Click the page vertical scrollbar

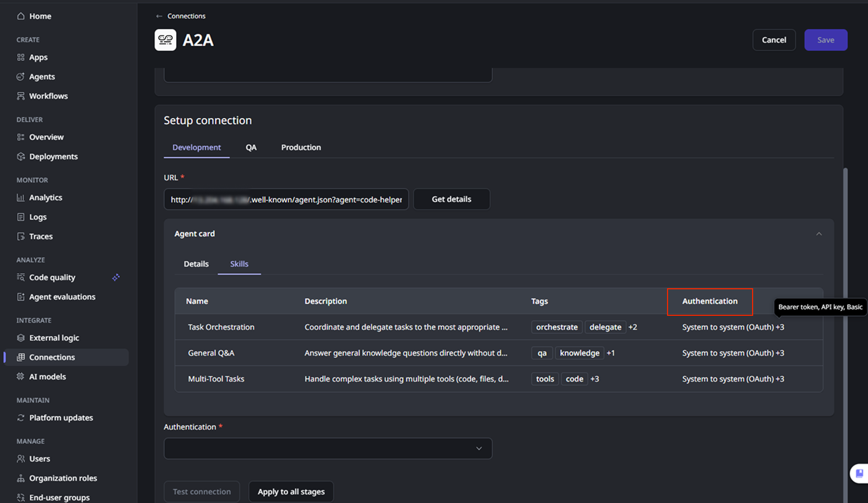coord(845,335)
